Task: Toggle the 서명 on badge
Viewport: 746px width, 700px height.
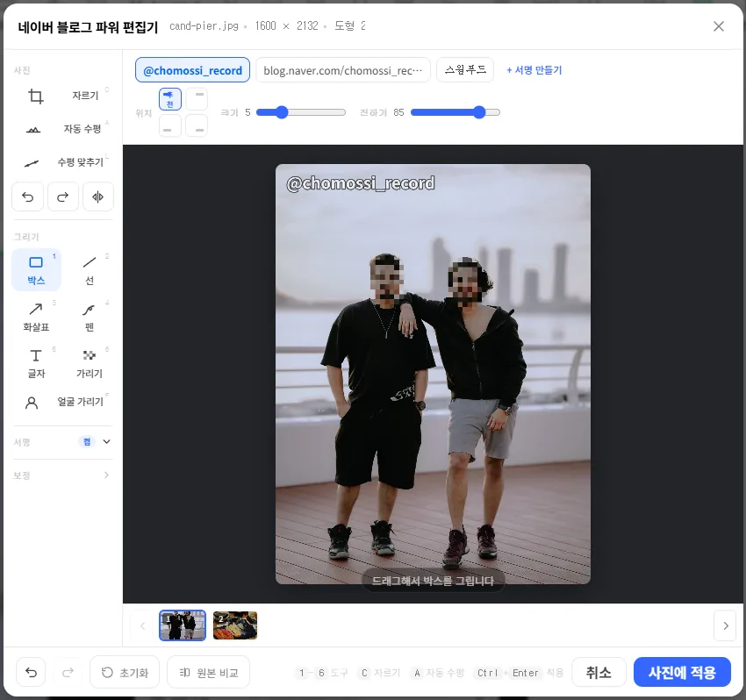Action: [87, 442]
